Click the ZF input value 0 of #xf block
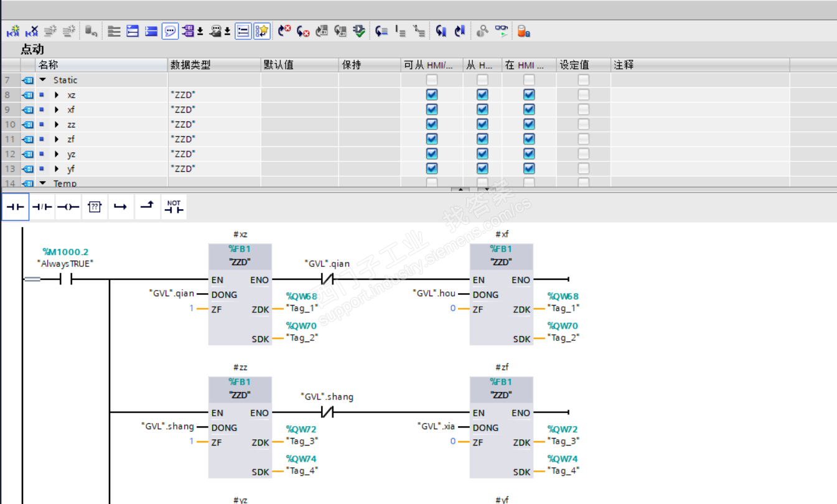This screenshot has width=837, height=504. pos(454,309)
